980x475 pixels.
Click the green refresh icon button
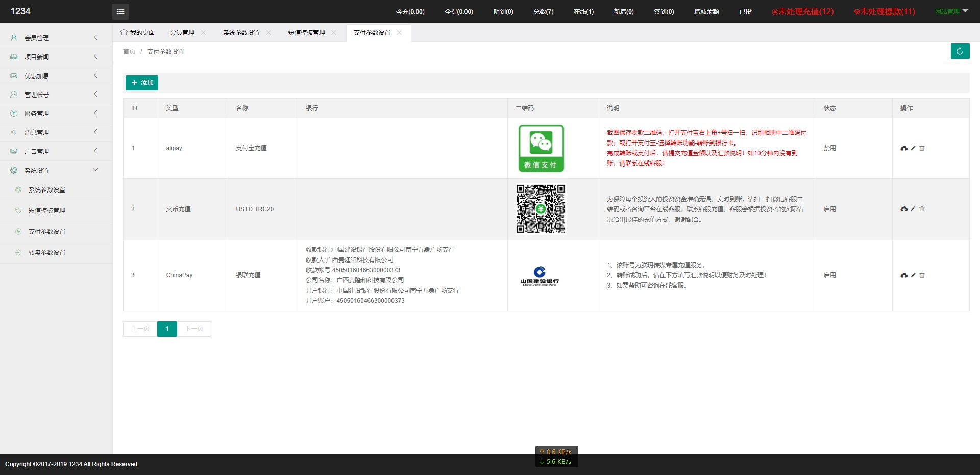(960, 51)
